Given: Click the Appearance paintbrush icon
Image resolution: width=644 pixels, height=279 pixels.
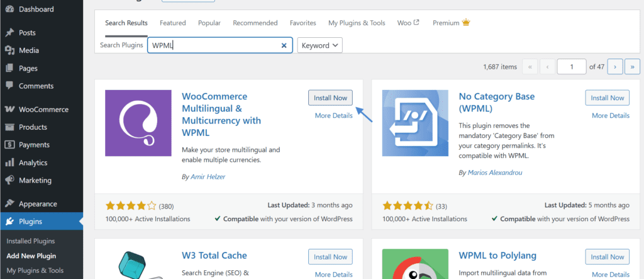Looking at the screenshot, I should [x=10, y=203].
